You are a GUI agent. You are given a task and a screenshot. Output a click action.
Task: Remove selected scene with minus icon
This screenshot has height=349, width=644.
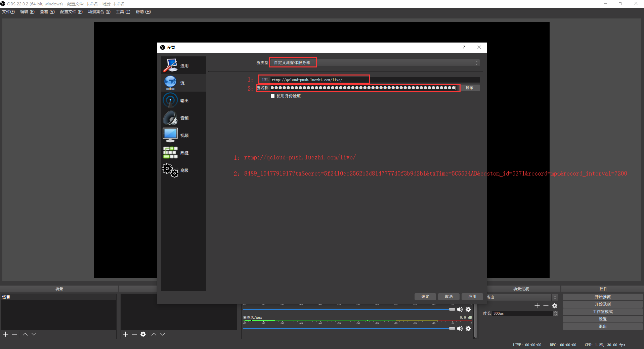point(14,334)
